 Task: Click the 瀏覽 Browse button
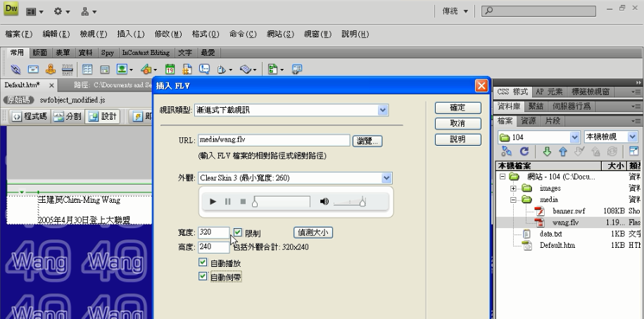point(367,141)
